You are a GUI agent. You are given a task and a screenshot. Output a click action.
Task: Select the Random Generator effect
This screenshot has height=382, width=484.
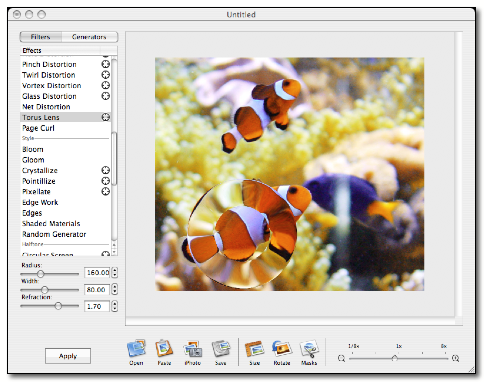pyautogui.click(x=54, y=234)
